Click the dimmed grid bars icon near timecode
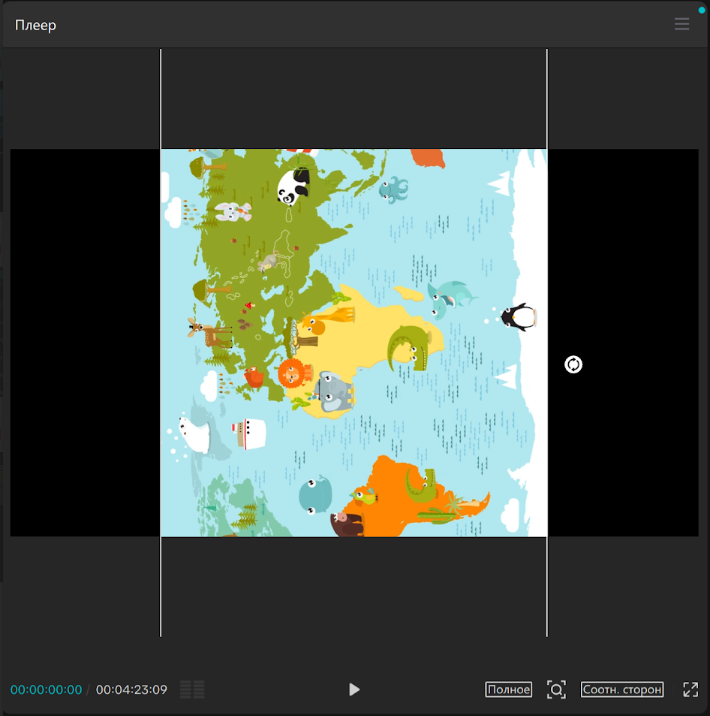 click(192, 689)
